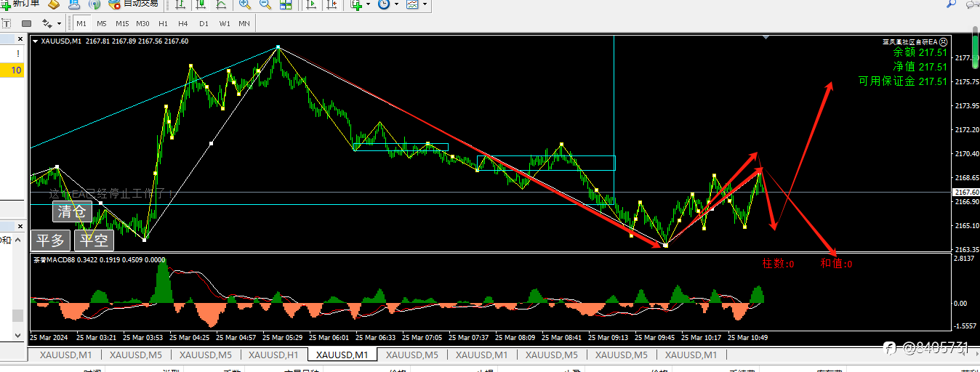Click the highlighted '10' row in left panel
The image size is (980, 372).
(x=12, y=70)
